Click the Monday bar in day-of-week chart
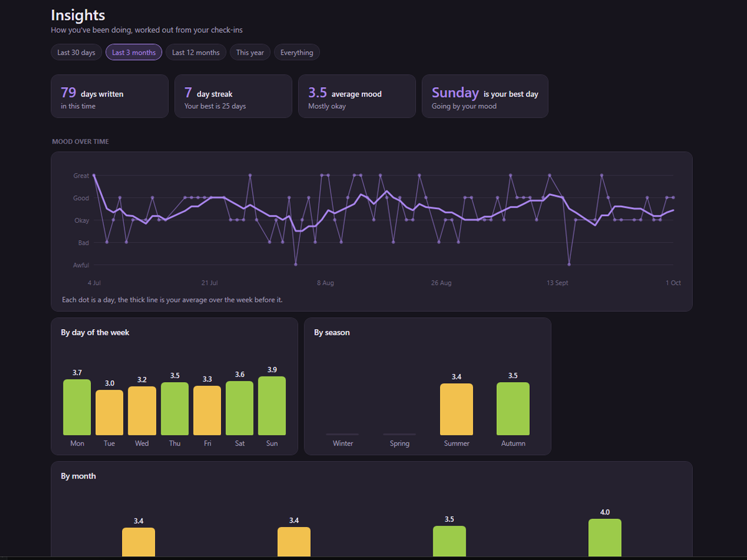 point(77,408)
